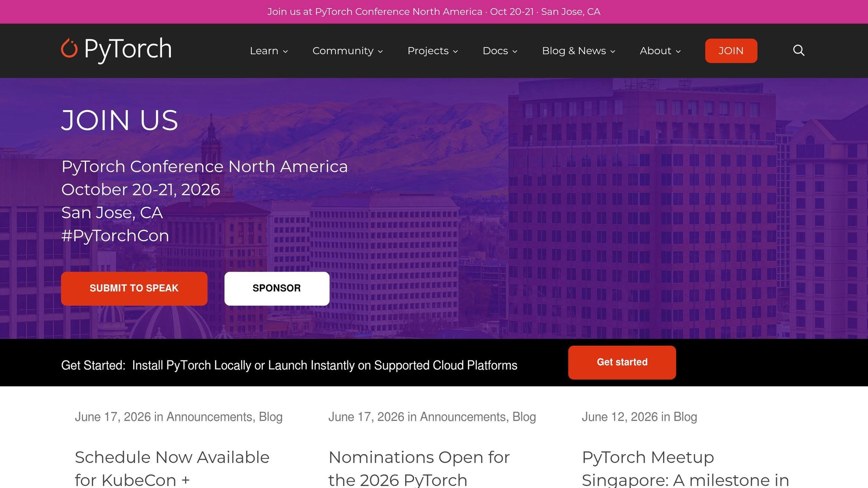Screen dimensions: 868x488
Task: Open the Nominations Open for 2026 PyTorch post
Action: tap(419, 469)
